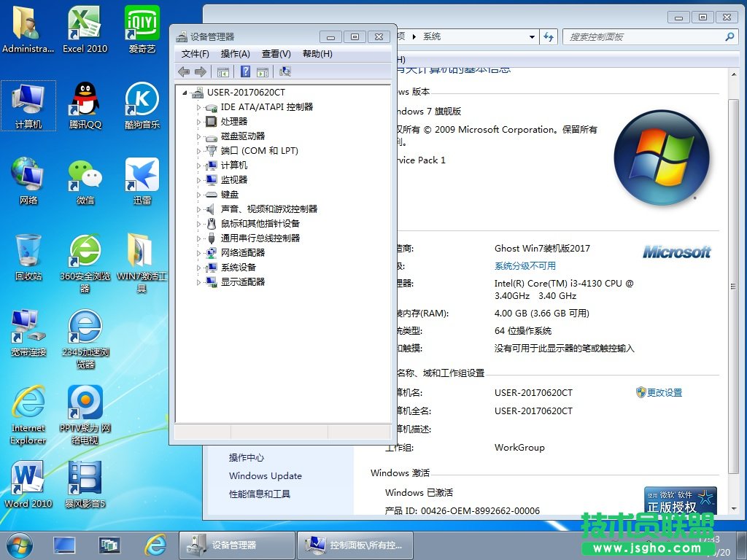
Task: Click the 搜索控制面板 search field
Action: (644, 36)
